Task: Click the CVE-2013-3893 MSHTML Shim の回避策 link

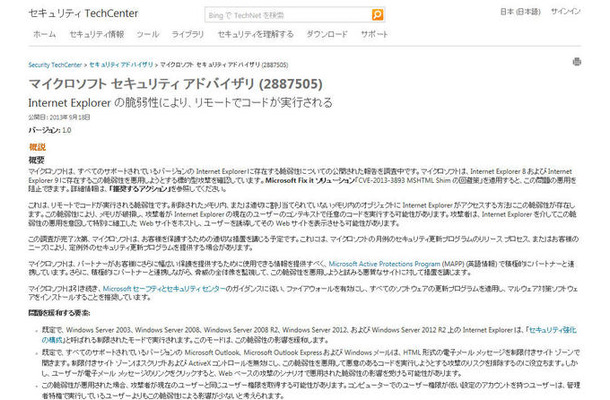Action: click(x=421, y=180)
